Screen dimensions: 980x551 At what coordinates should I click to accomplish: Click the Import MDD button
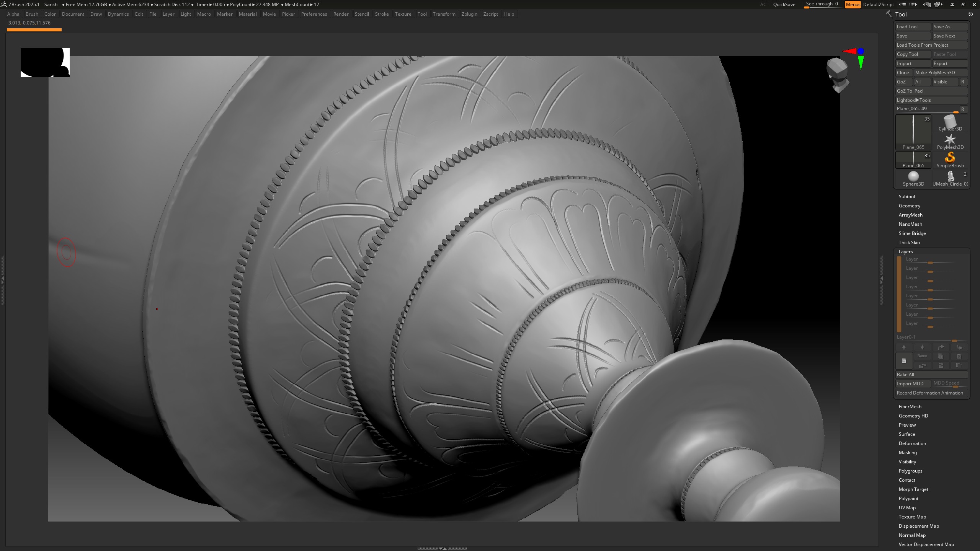point(913,384)
